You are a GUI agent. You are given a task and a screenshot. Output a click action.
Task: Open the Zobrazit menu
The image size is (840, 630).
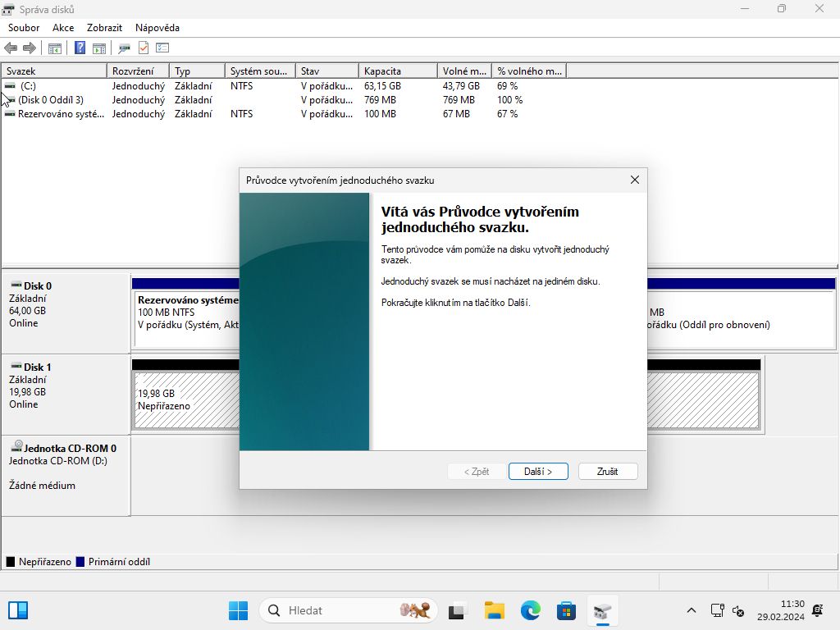tap(104, 28)
